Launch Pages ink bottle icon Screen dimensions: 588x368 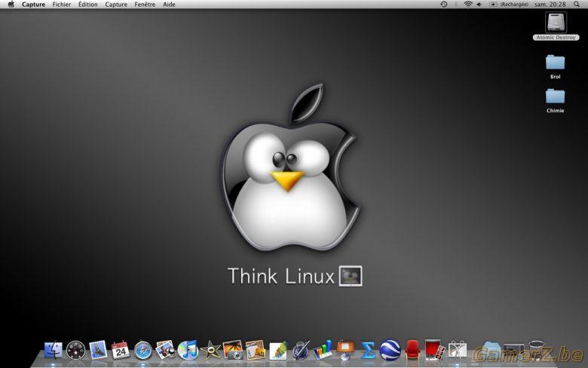click(301, 350)
